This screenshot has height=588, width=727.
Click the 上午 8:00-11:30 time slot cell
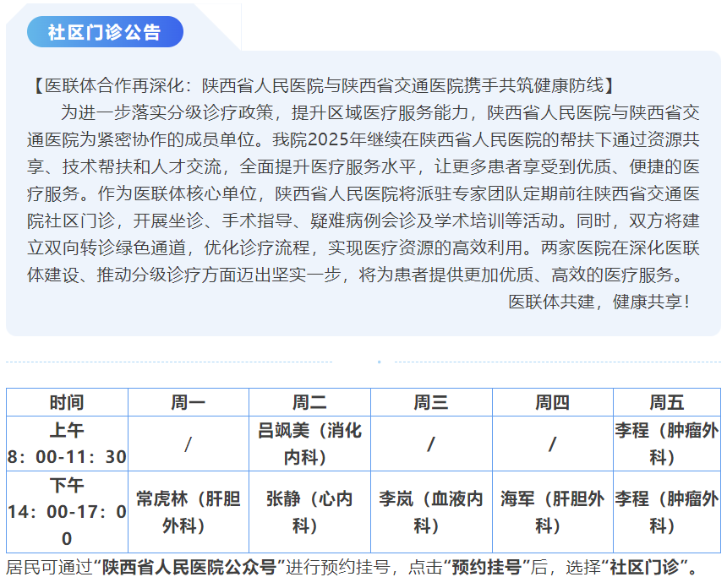pos(67,444)
